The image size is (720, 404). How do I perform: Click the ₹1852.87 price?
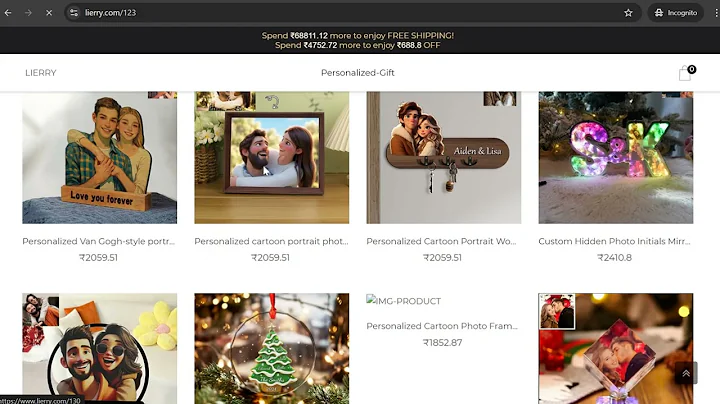442,342
